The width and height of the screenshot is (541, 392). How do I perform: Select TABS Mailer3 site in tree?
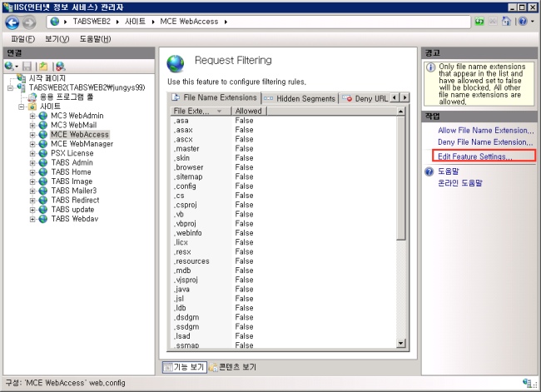pyautogui.click(x=74, y=191)
